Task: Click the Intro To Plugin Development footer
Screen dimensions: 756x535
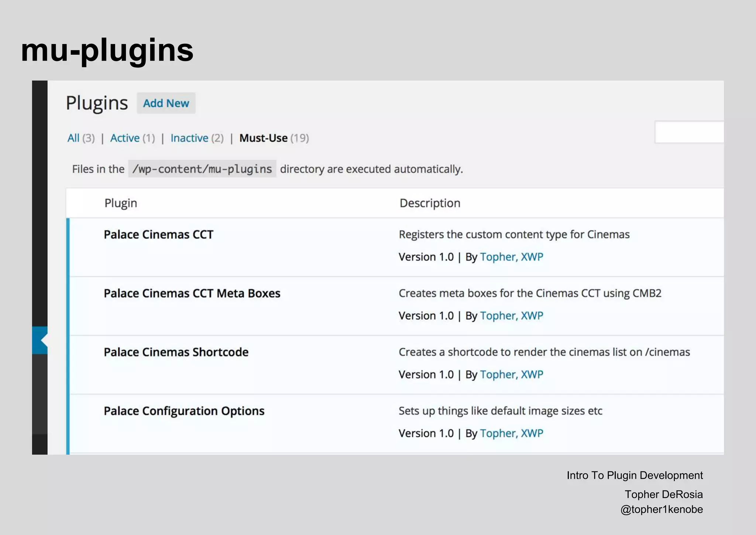Action: (635, 475)
